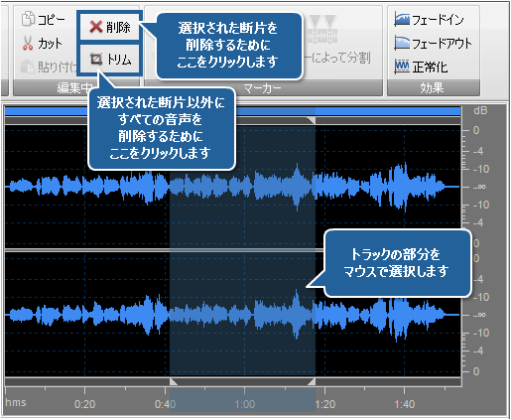Click the 削除 button label
Image resolution: width=511 pixels, height=420 pixels.
pos(118,27)
